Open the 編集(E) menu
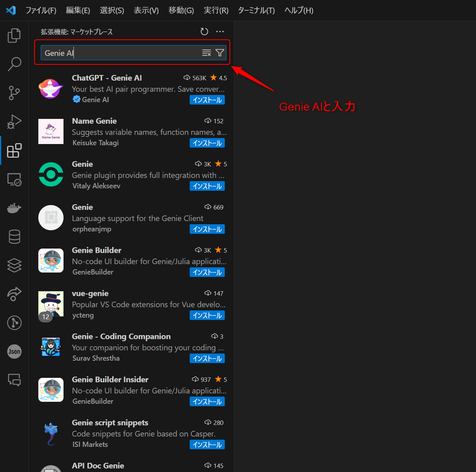 [x=78, y=10]
